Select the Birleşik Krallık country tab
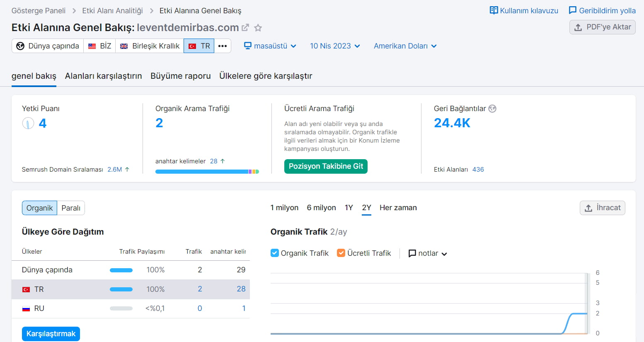 [x=150, y=46]
